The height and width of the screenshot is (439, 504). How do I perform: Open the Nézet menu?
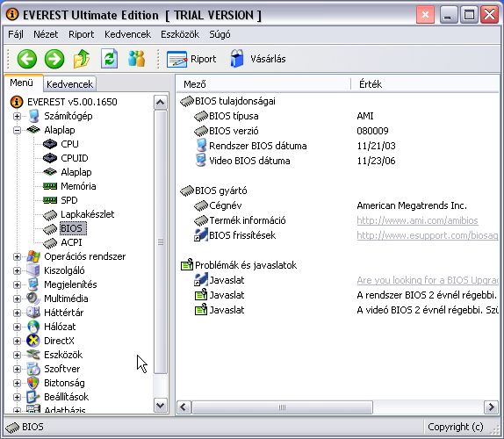(46, 34)
